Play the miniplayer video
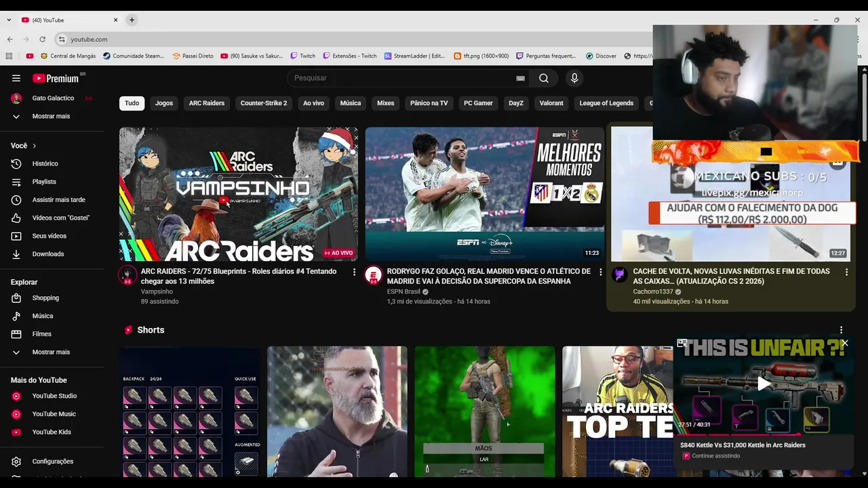 (x=764, y=384)
